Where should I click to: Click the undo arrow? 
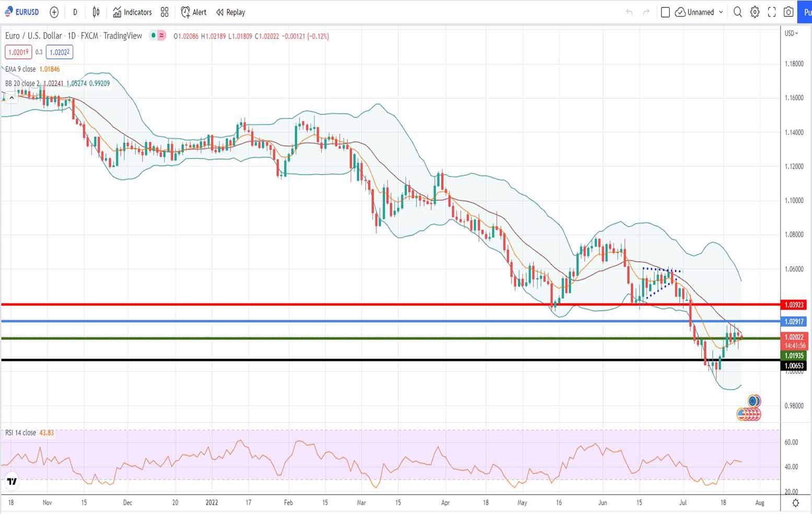[x=629, y=12]
